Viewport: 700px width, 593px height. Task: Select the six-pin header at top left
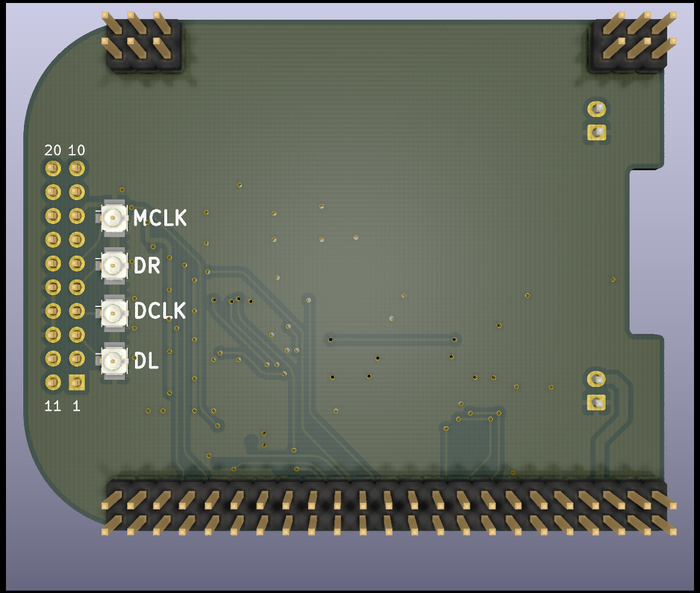142,42
